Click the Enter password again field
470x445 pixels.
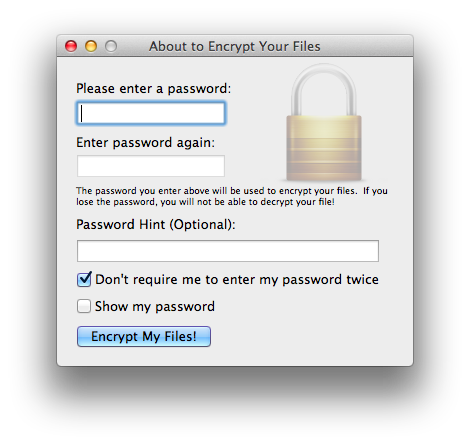(151, 166)
